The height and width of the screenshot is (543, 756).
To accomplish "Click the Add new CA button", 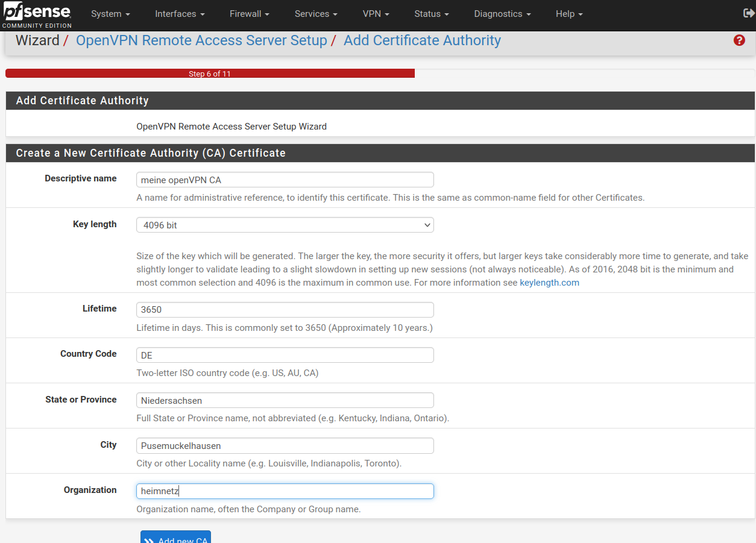I will 175,537.
